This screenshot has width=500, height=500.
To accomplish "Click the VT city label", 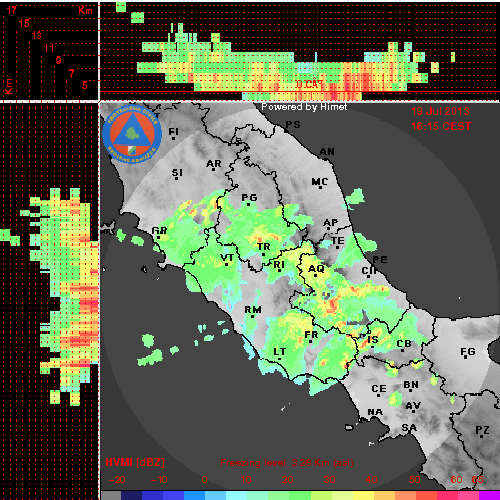I will 227,258.
